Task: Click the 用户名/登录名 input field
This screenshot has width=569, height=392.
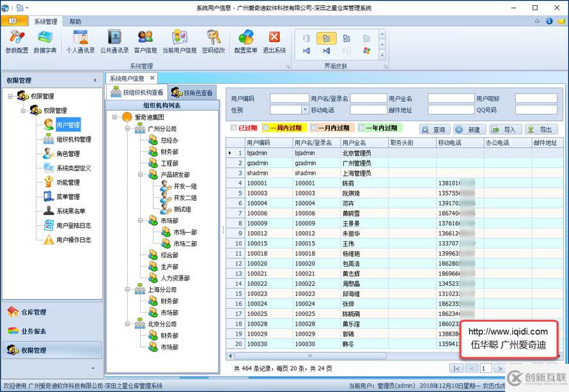Action: [368, 98]
